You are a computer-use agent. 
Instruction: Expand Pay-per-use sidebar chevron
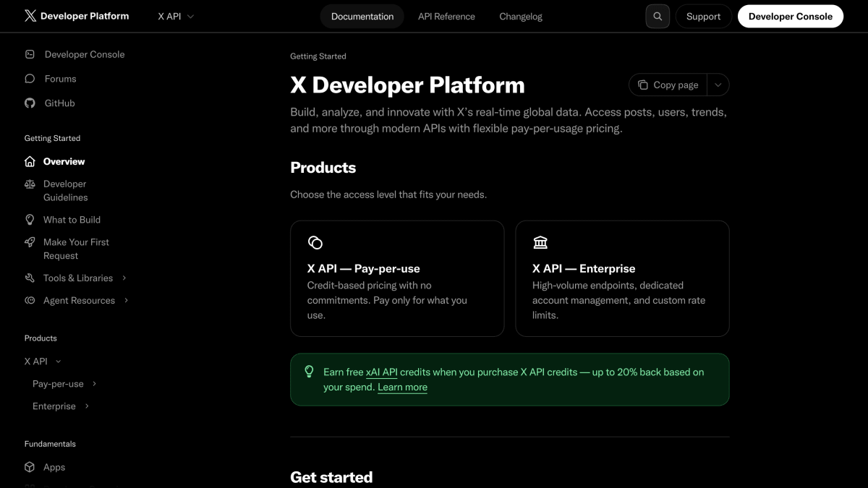95,384
